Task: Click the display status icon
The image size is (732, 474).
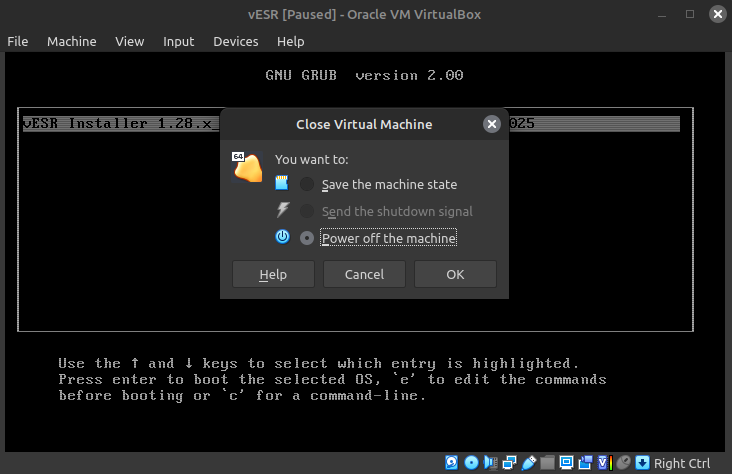Action: [x=566, y=462]
